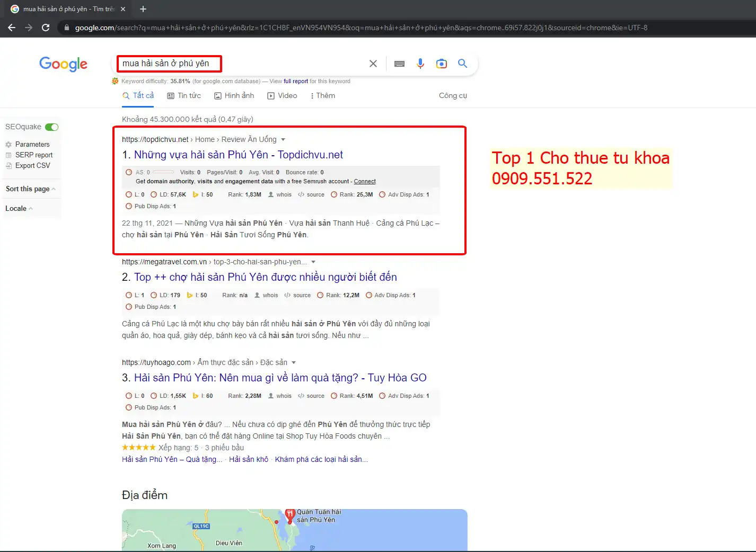Click the Google logo
Screen dimensions: 756x552
pos(63,64)
